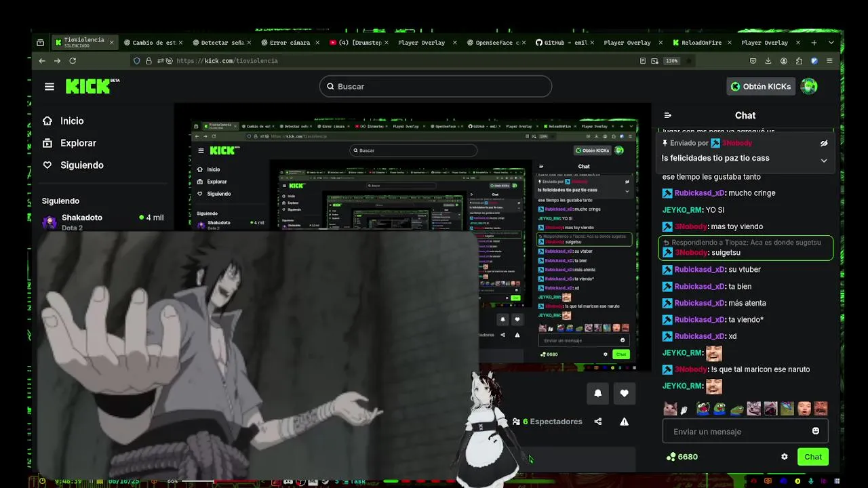The height and width of the screenshot is (488, 868).
Task: Open the list-all-tabs dropdown arrow
Action: click(831, 43)
